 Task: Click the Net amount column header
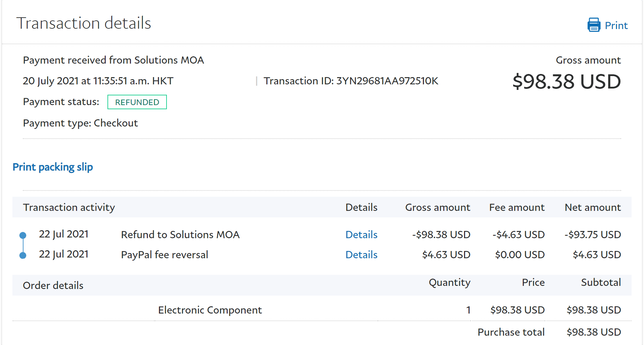coord(593,207)
